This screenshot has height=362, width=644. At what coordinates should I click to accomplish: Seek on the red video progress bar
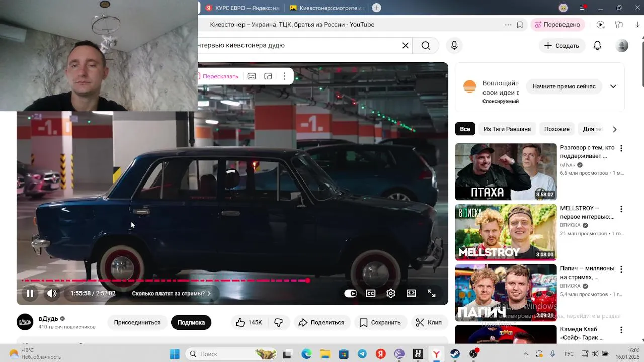tap(232, 281)
